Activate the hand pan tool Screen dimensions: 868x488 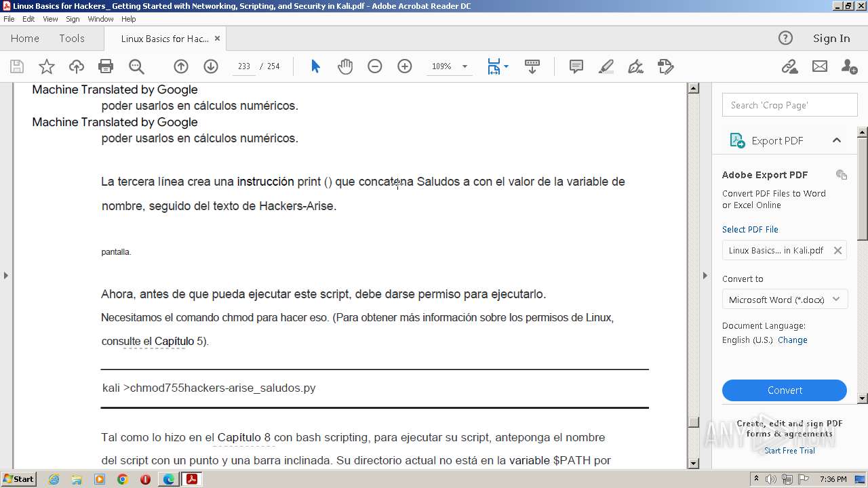(345, 66)
